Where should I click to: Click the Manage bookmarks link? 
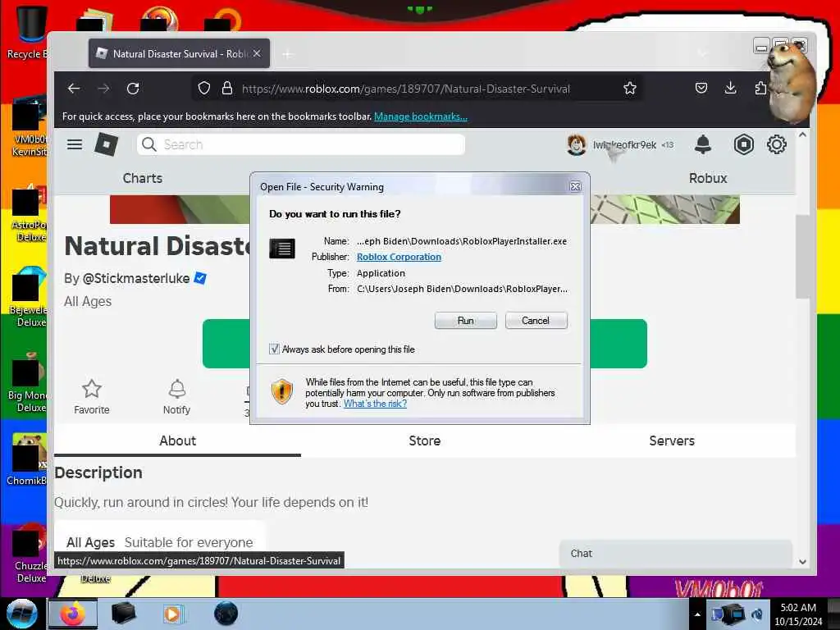point(421,116)
